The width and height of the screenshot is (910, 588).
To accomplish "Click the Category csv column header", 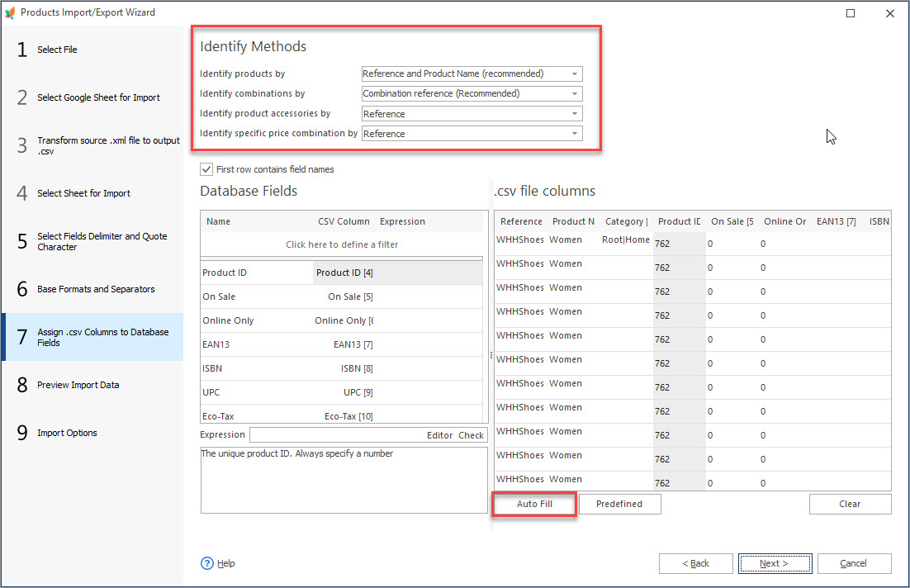I will point(626,221).
